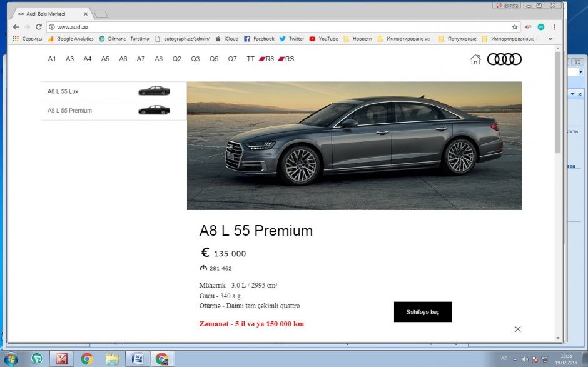Select the Q7 model in navigation
The width and height of the screenshot is (588, 367).
tap(232, 59)
